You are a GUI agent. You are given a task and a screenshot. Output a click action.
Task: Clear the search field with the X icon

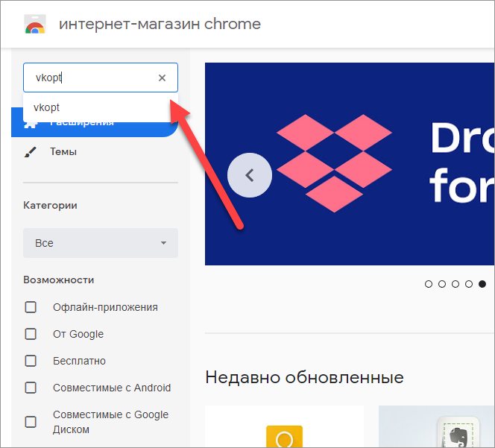162,78
